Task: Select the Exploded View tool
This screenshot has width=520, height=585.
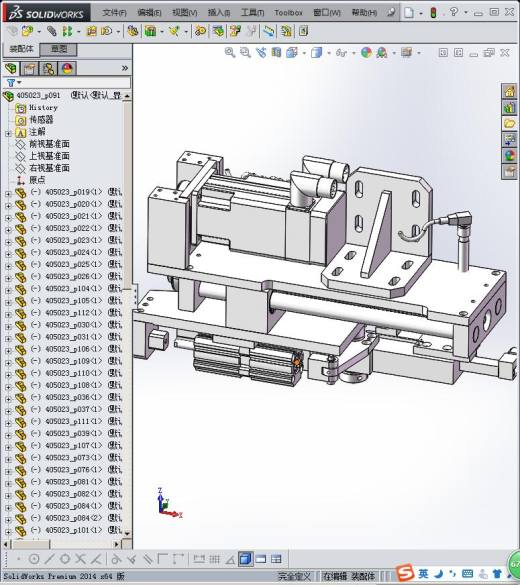Action: [x=235, y=31]
